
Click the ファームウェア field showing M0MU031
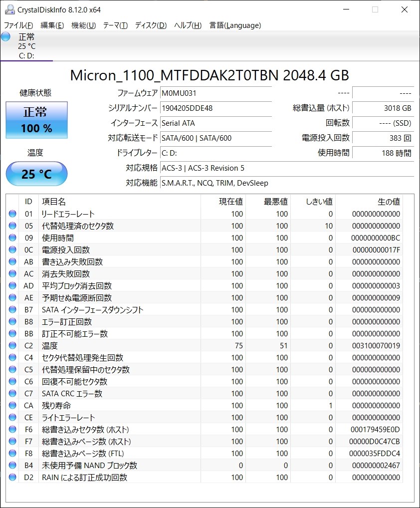[216, 93]
